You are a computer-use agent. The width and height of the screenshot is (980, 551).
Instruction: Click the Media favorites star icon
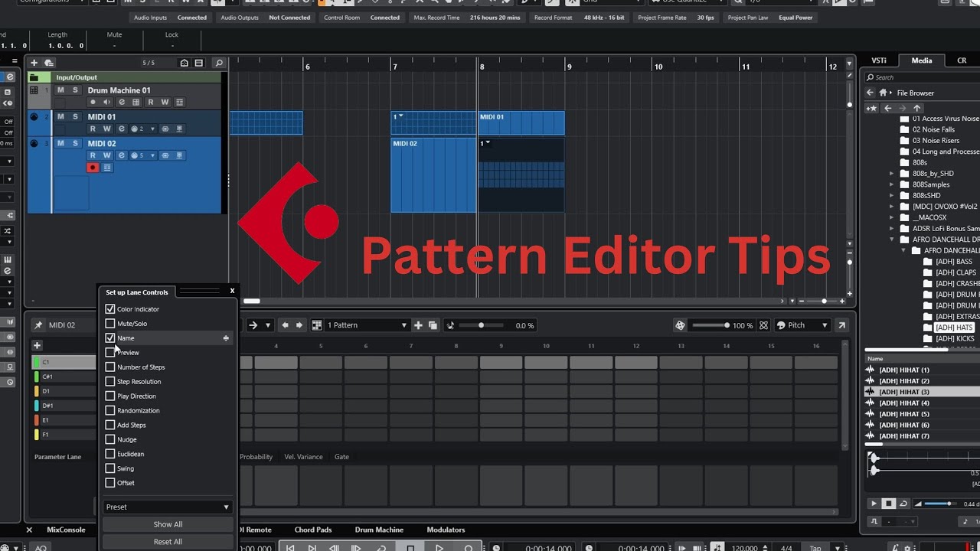tap(871, 108)
